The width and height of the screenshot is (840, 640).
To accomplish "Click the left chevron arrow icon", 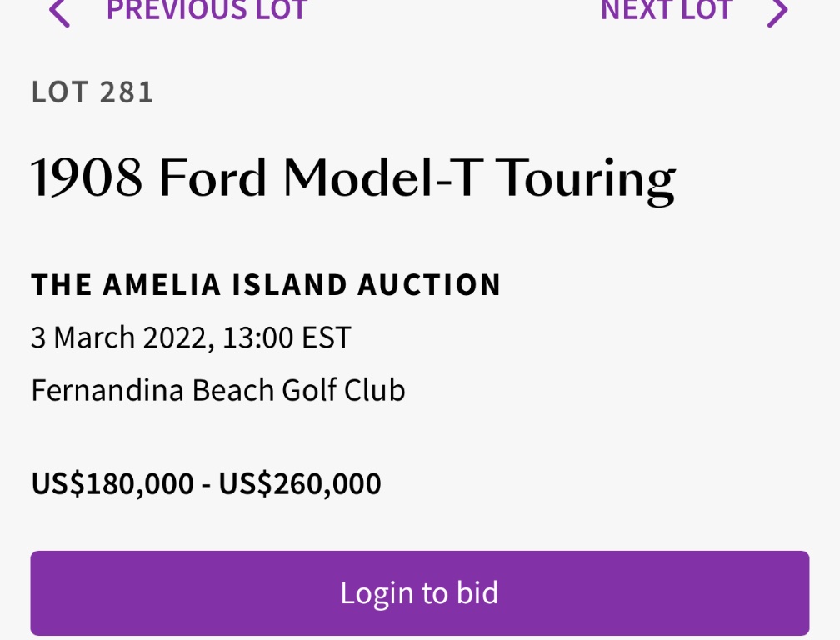I will pyautogui.click(x=58, y=12).
